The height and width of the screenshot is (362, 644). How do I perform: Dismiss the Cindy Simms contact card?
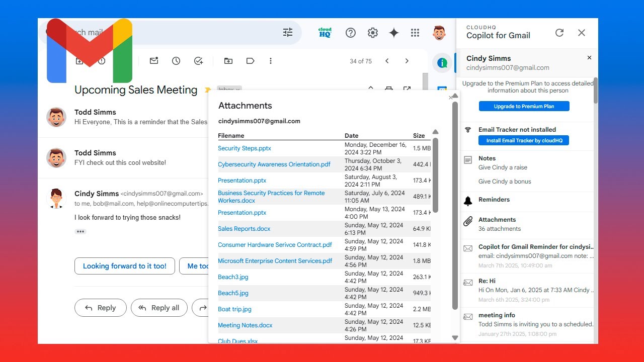point(590,58)
